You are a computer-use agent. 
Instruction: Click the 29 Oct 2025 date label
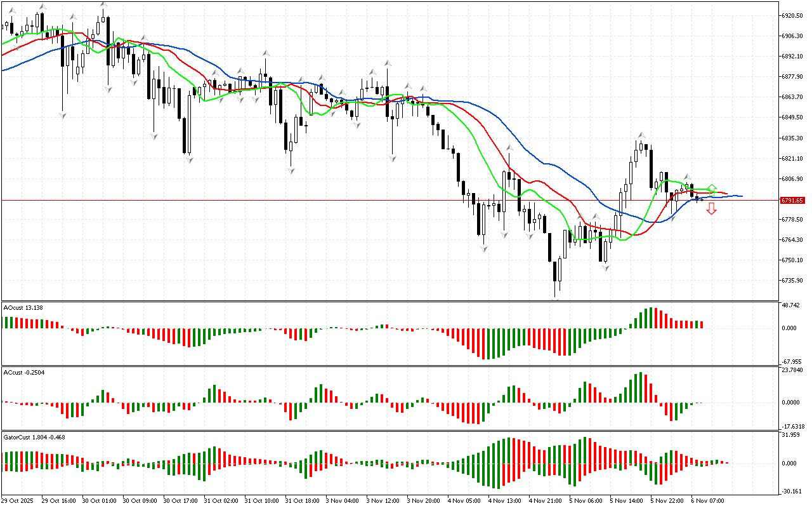[20, 500]
